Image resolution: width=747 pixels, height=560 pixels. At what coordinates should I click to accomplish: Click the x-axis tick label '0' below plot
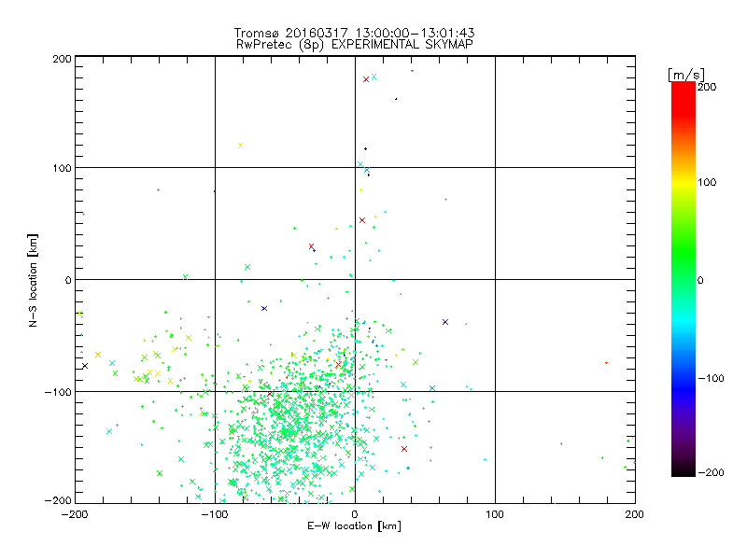[355, 514]
